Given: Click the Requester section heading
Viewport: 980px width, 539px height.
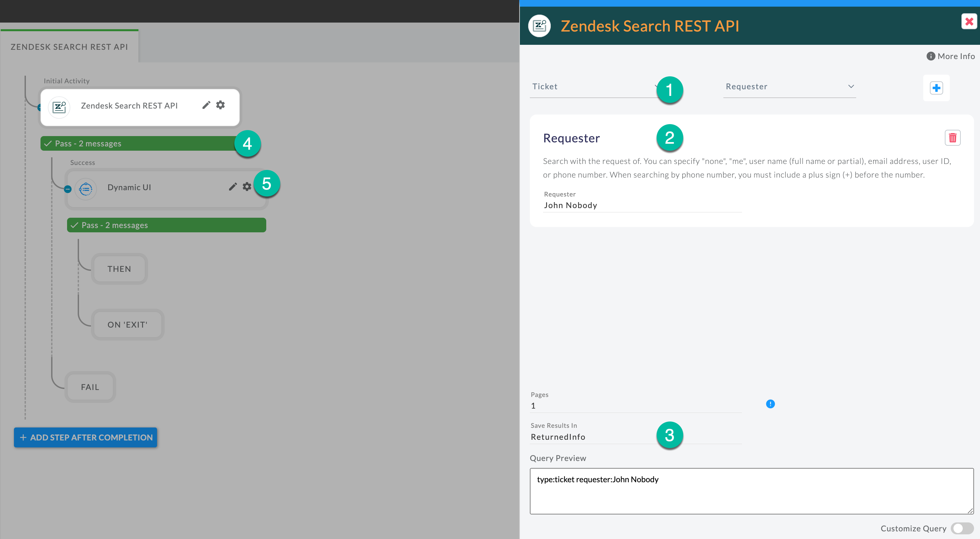Looking at the screenshot, I should (571, 138).
